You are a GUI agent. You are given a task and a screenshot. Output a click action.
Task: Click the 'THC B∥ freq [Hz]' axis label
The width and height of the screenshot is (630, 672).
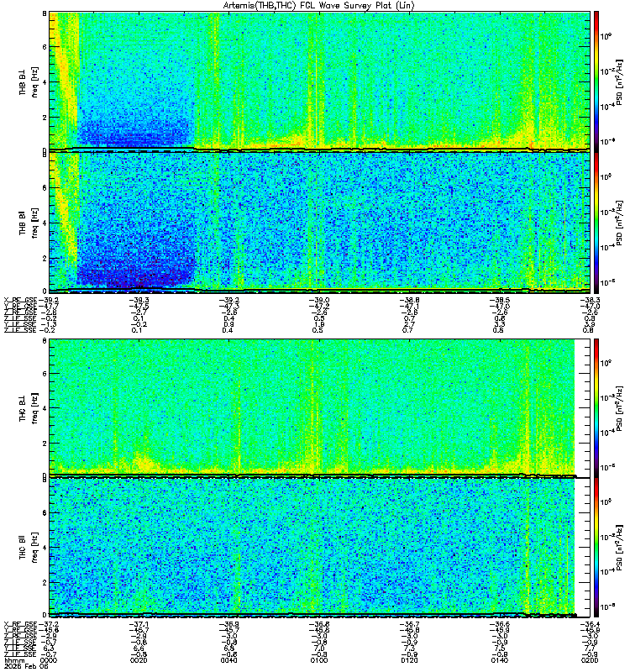coord(28,548)
